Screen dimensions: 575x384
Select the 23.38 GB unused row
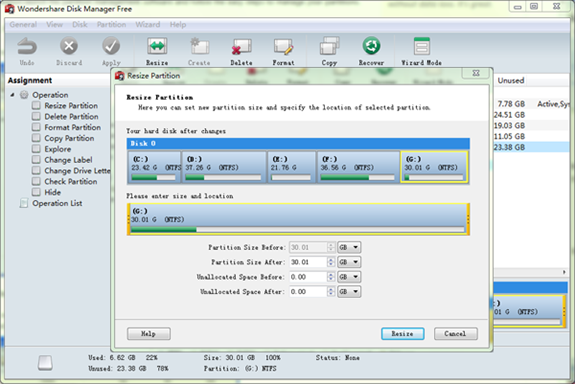pyautogui.click(x=530, y=147)
